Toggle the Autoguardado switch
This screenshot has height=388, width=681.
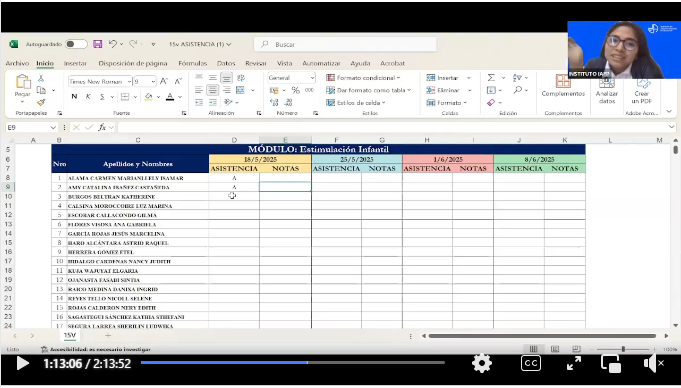76,44
